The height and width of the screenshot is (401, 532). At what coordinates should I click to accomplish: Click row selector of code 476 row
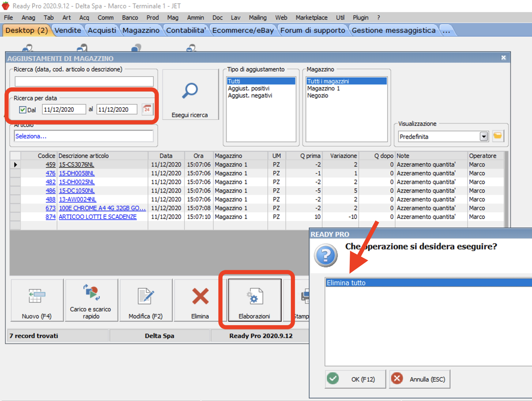click(15, 173)
